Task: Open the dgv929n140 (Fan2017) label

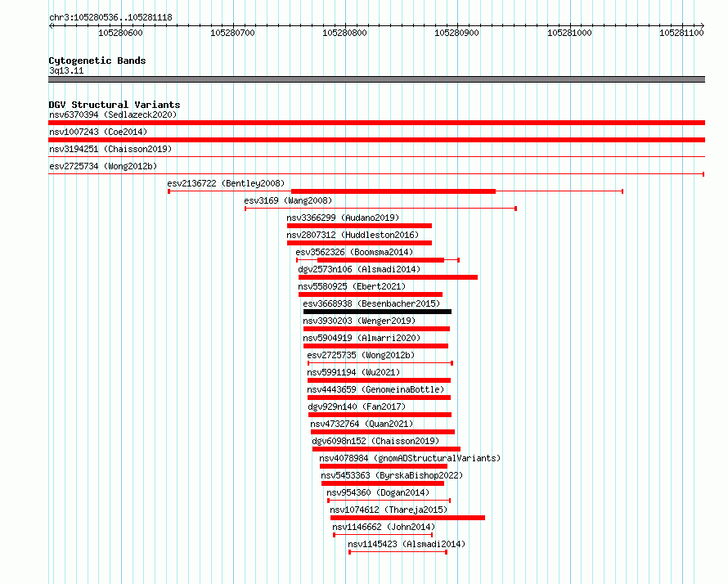Action: pos(357,407)
